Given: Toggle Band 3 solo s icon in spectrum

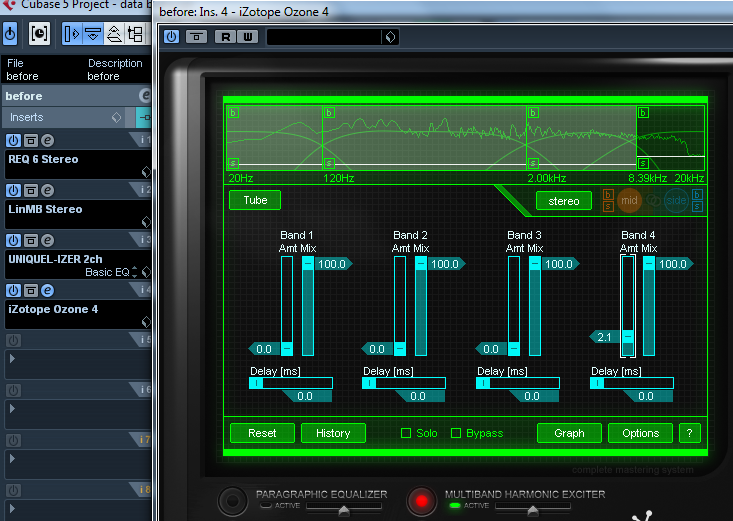Looking at the screenshot, I should tap(533, 163).
